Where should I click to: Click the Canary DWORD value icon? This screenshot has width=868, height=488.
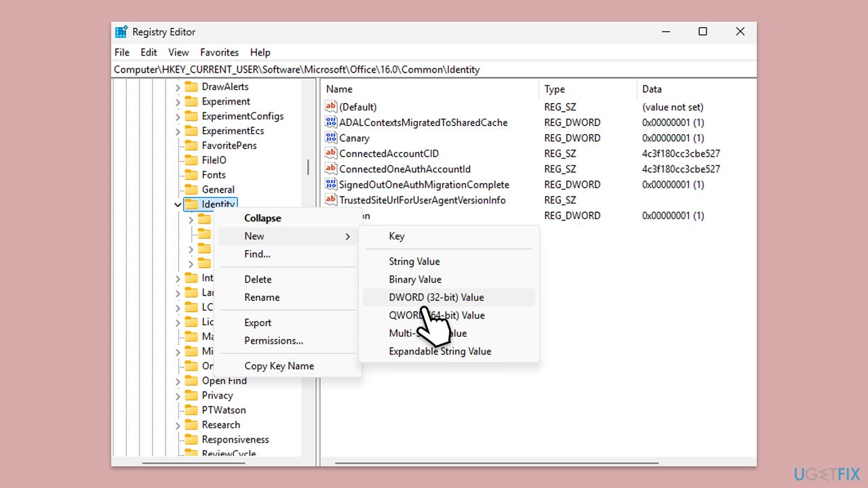(x=331, y=138)
